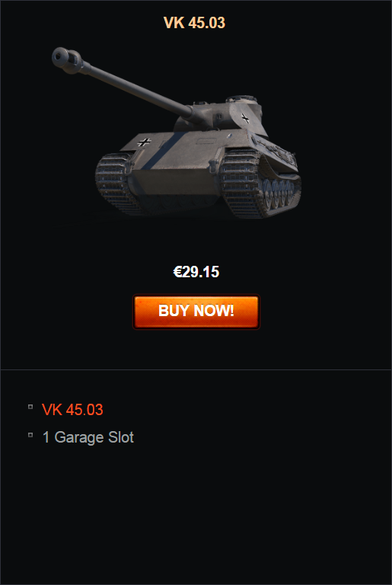This screenshot has height=585, width=392.
Task: Click the lower front hull plate
Action: point(174,182)
